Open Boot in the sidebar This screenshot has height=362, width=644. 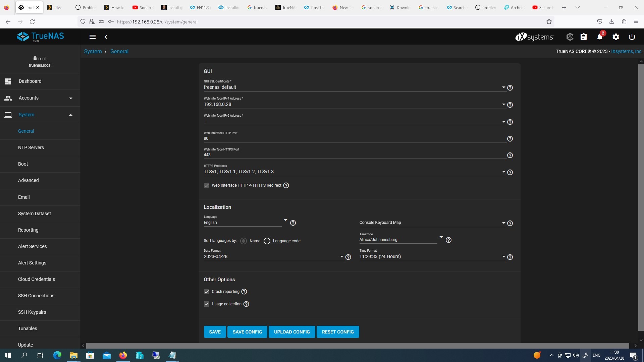pos(40,164)
